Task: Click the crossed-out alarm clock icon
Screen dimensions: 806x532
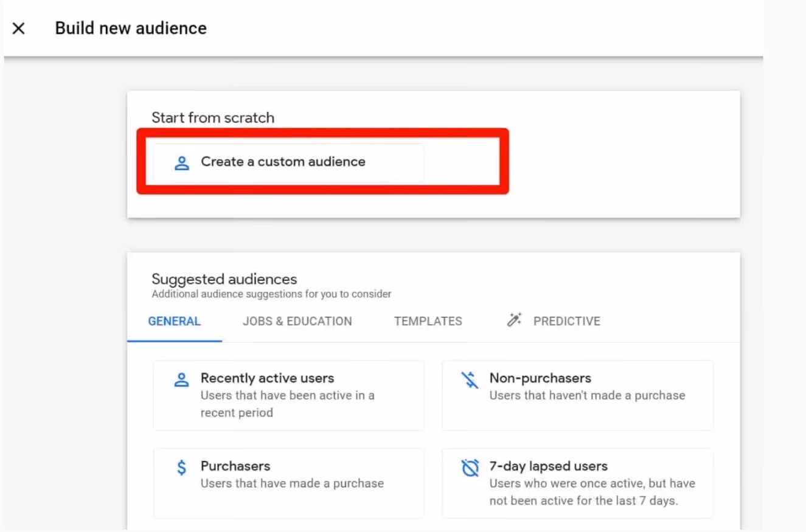Action: [470, 468]
